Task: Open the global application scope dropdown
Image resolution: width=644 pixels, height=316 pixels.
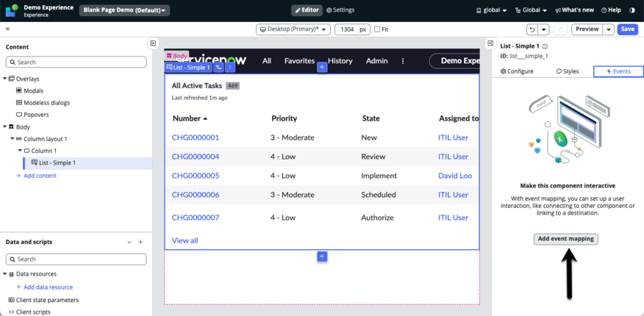Action: coord(491,10)
